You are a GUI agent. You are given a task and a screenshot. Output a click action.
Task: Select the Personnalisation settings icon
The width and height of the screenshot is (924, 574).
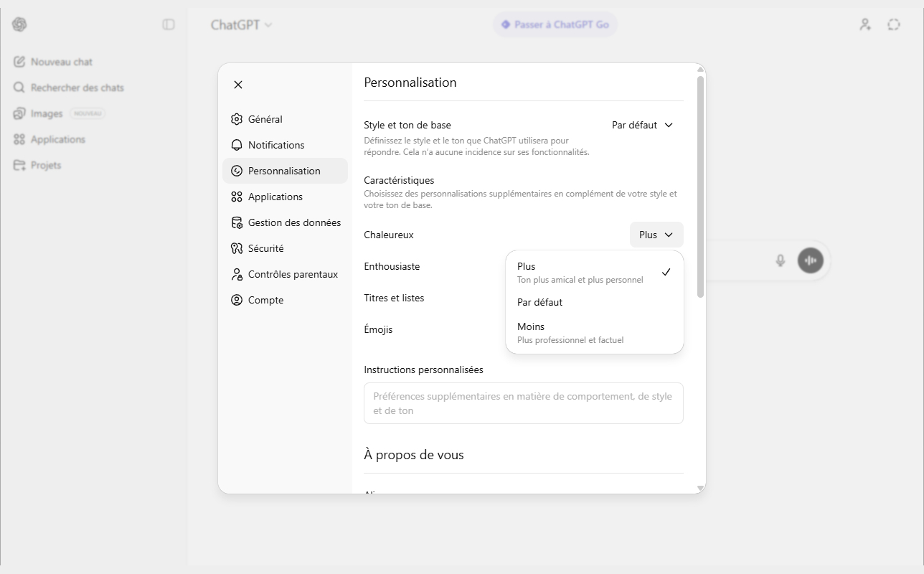point(237,171)
